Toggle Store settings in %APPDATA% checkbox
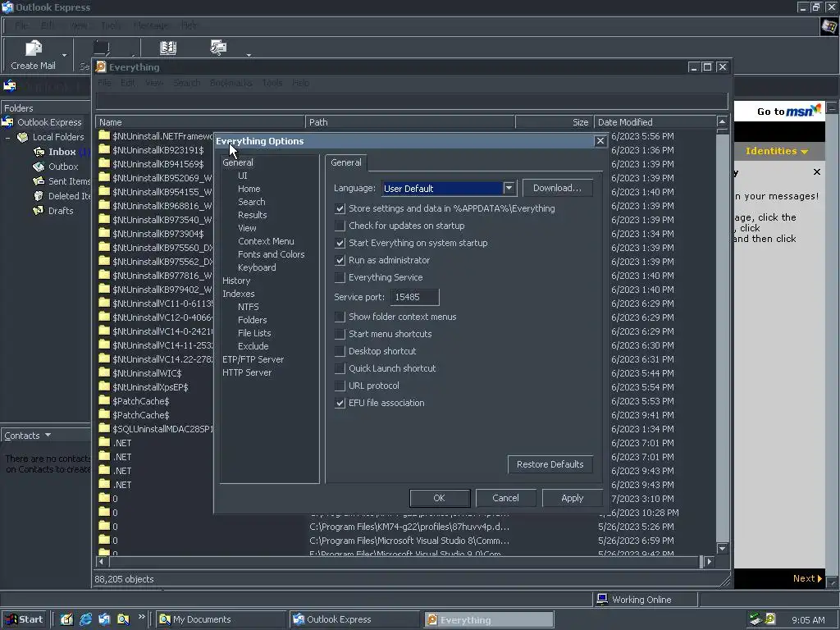 pyautogui.click(x=340, y=208)
